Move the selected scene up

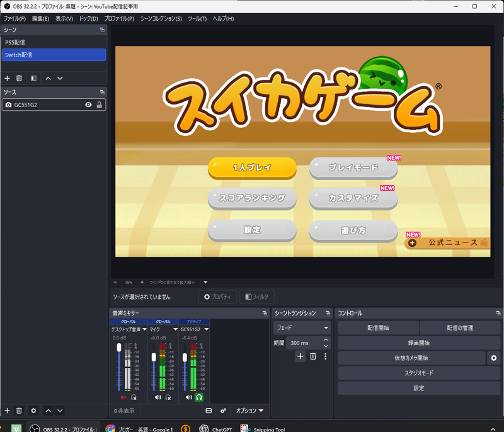coord(49,78)
